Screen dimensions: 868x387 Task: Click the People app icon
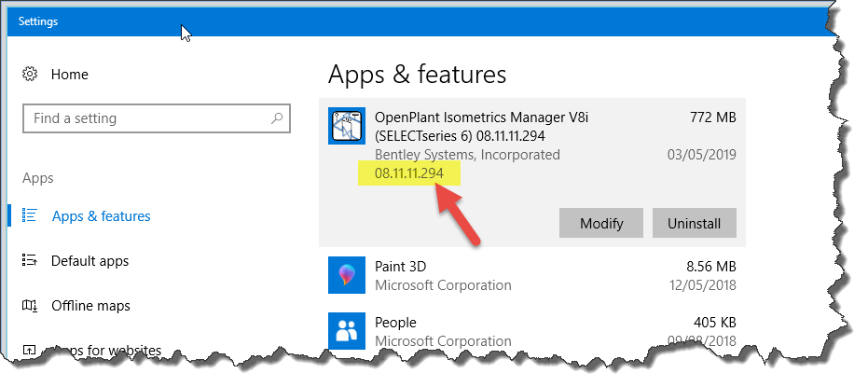click(x=347, y=331)
